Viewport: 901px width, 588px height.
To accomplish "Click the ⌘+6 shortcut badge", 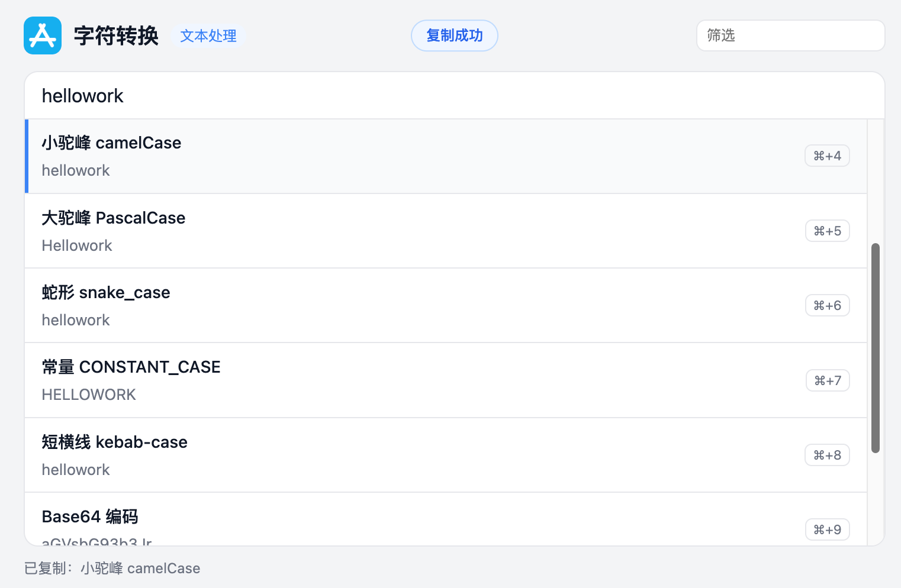I will (827, 305).
